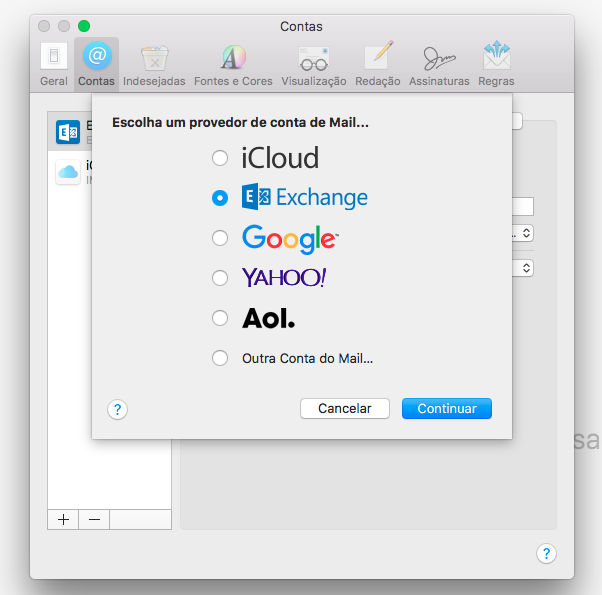
Task: Click the Cancelar button
Action: (345, 408)
